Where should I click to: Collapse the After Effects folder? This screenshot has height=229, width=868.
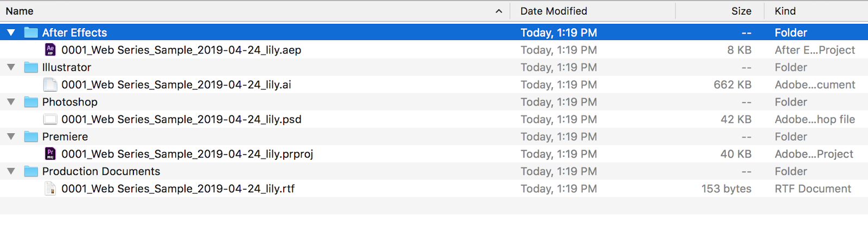pos(11,32)
